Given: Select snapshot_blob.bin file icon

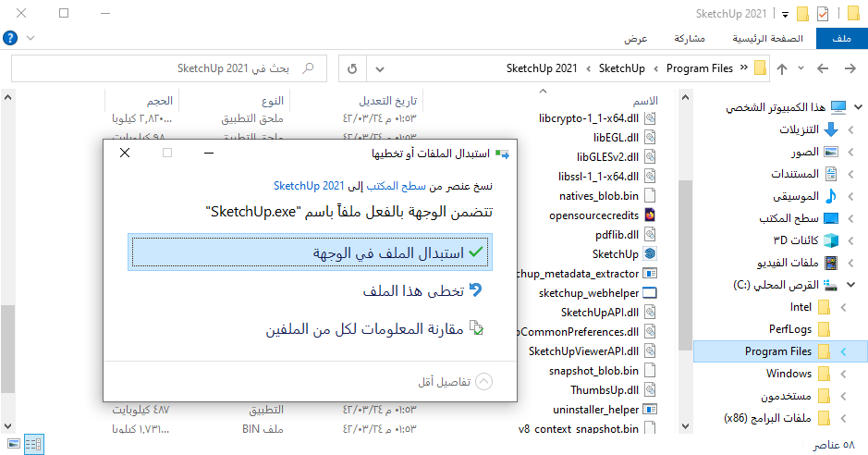Looking at the screenshot, I should click(650, 370).
